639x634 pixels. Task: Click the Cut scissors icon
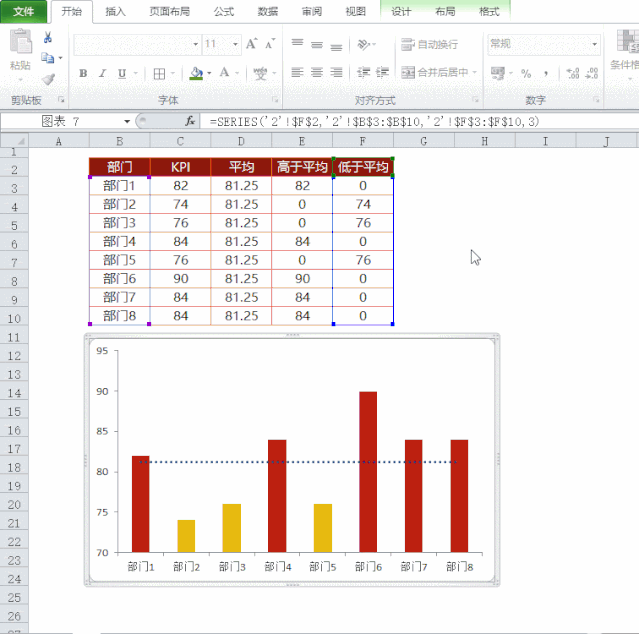click(x=48, y=37)
